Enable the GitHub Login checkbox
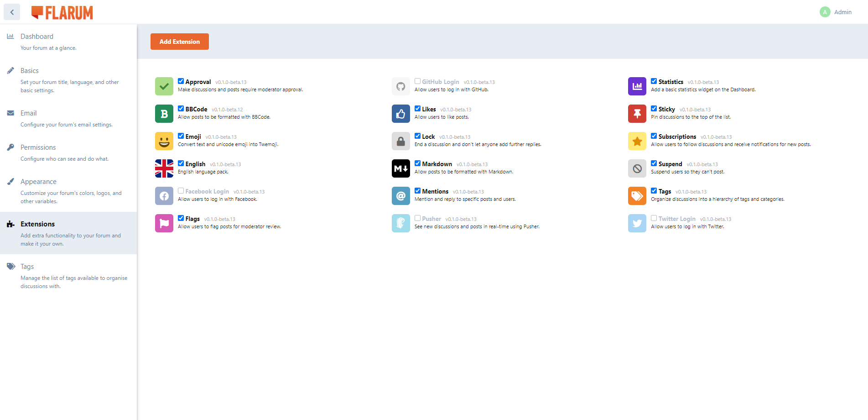868x420 pixels. pos(417,81)
